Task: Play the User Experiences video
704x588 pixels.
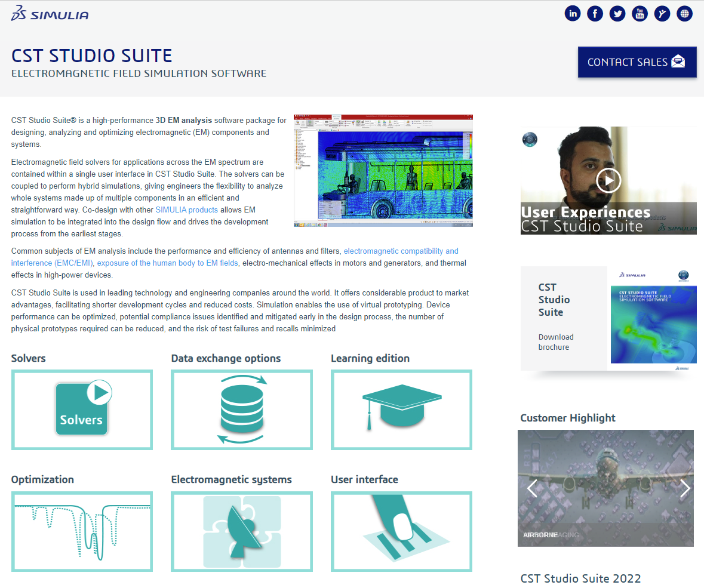Action: click(608, 180)
